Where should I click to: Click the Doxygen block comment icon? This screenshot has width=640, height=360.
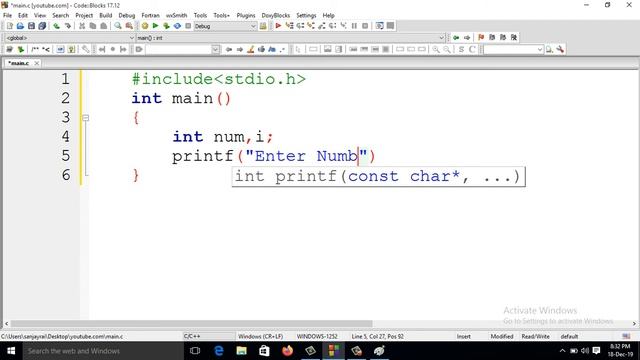pos(35,49)
